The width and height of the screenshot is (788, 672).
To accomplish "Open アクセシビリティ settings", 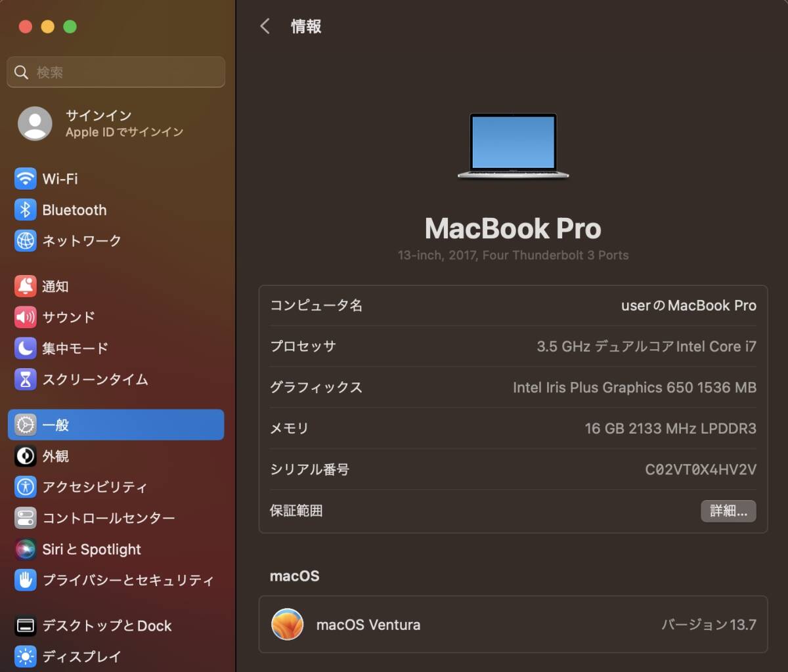I will click(x=116, y=487).
